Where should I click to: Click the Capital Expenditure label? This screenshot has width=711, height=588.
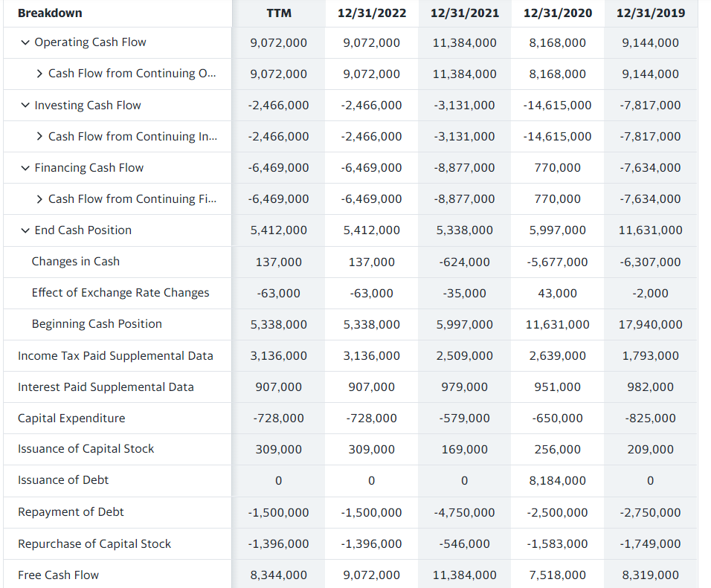71,419
